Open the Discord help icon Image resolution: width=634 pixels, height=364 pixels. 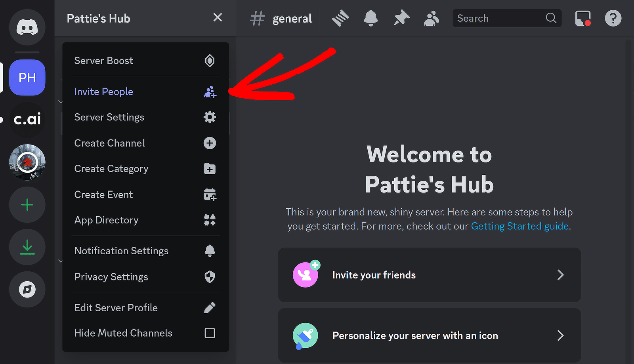point(613,18)
